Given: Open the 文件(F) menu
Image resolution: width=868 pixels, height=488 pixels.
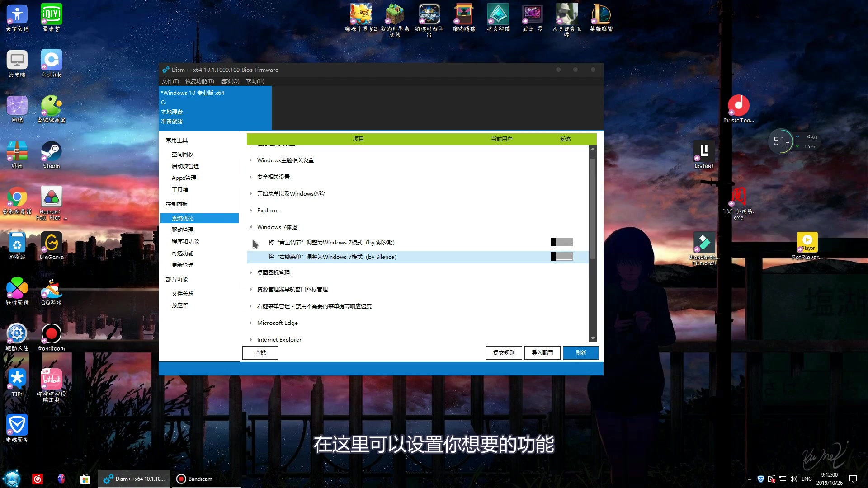Looking at the screenshot, I should pos(170,81).
